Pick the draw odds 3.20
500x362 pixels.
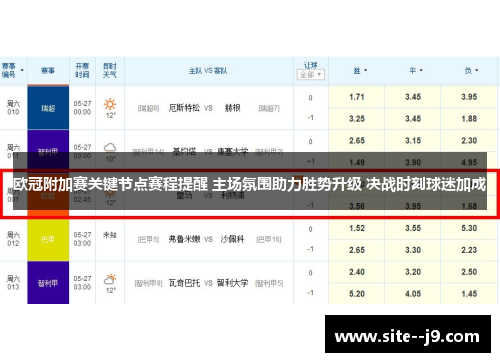click(413, 272)
